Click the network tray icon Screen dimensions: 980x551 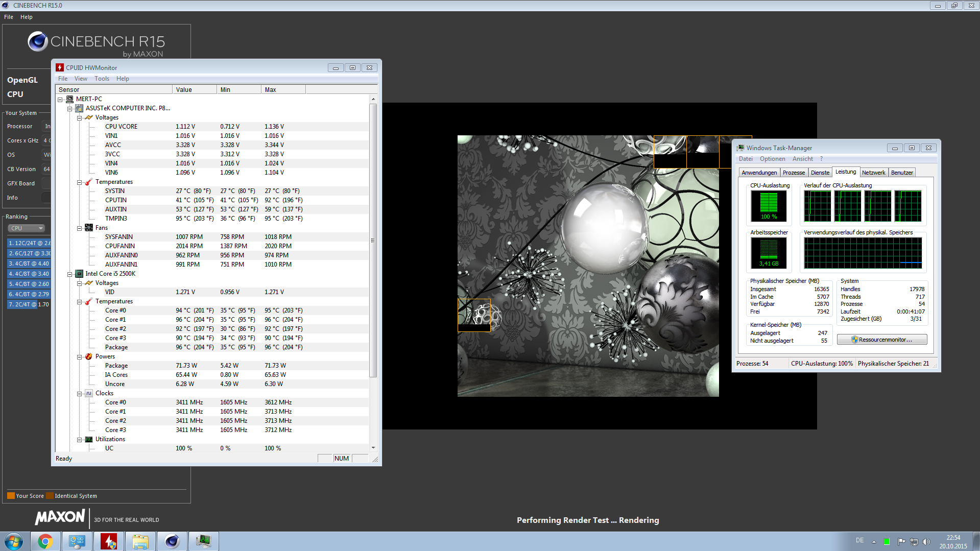[914, 541]
